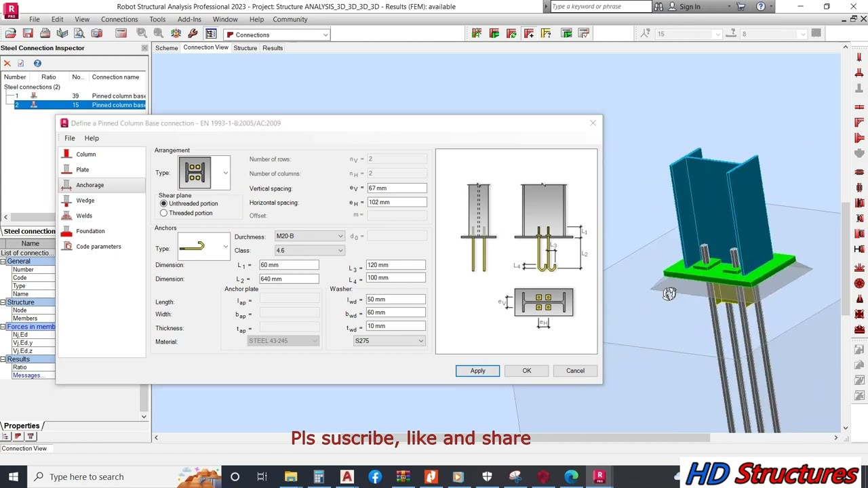Open the Wedge section in the sidebar

pyautogui.click(x=102, y=201)
